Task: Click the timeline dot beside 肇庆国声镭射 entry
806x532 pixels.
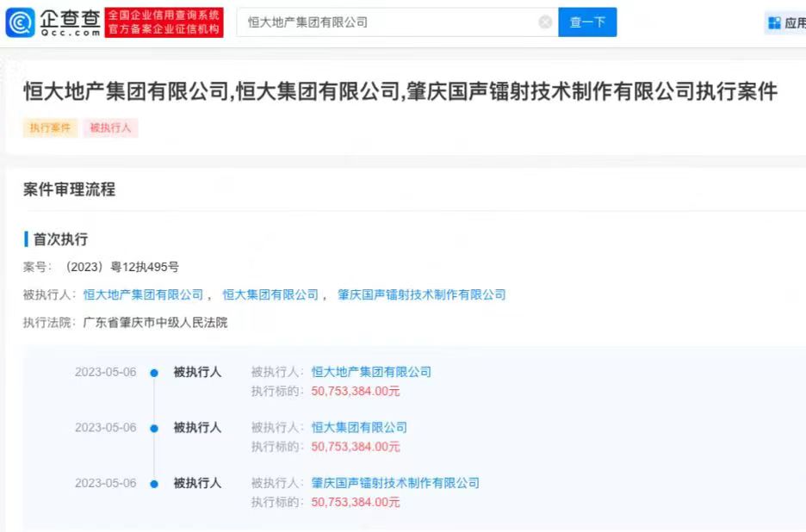Action: (153, 484)
